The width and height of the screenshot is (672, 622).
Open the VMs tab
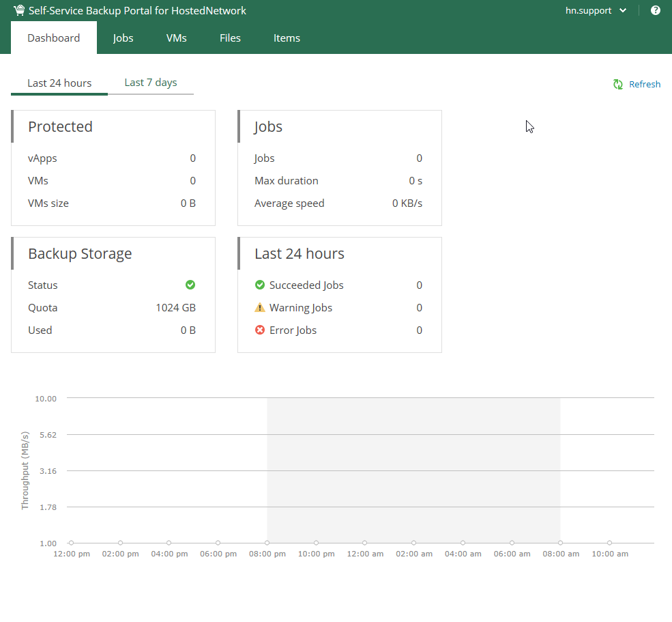coord(176,38)
